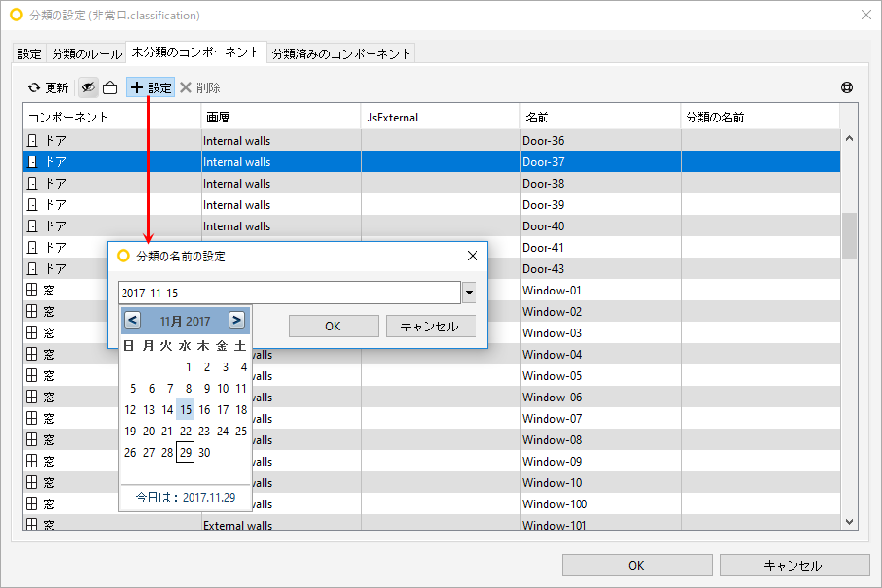The image size is (882, 588).
Task: Click the table scrollbar down arrow
Action: click(x=849, y=522)
